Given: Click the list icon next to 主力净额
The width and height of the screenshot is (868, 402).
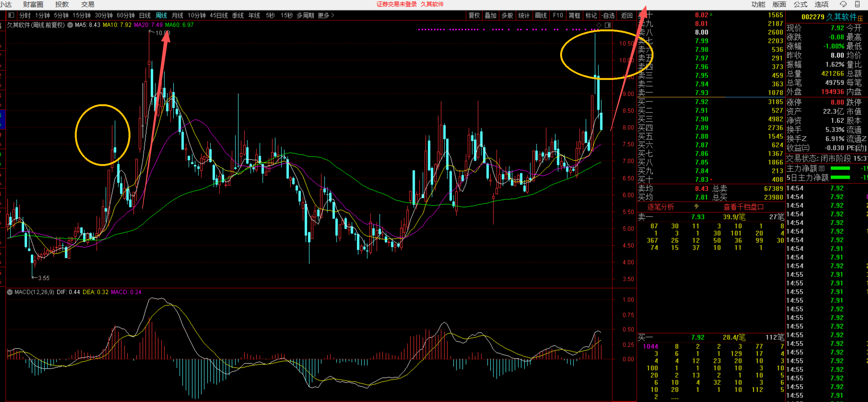Looking at the screenshot, I should (x=822, y=169).
